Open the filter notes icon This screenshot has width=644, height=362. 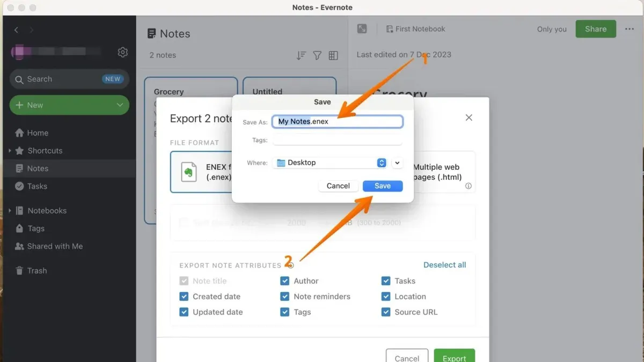point(317,56)
